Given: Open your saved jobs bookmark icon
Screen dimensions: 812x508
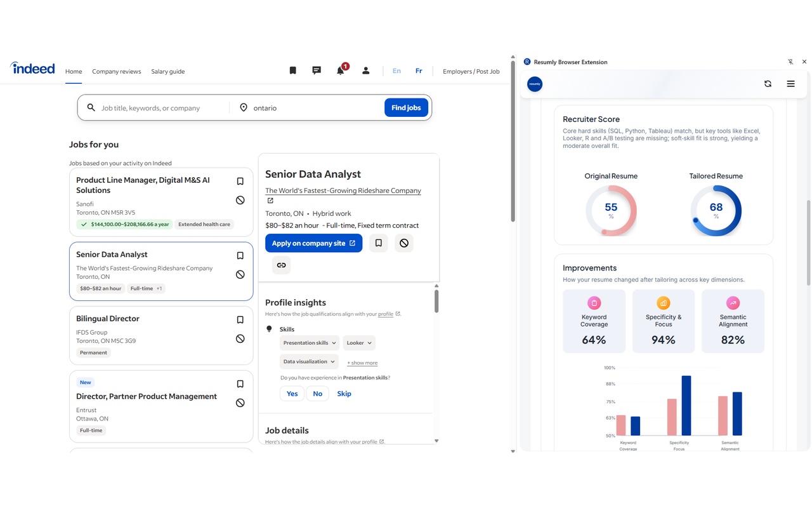Looking at the screenshot, I should [x=292, y=70].
